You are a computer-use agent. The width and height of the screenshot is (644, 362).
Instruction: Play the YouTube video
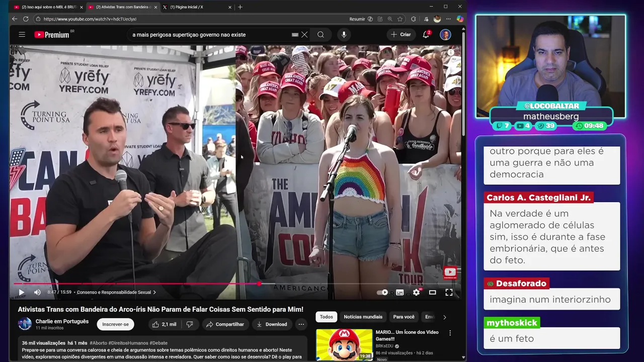[21, 292]
